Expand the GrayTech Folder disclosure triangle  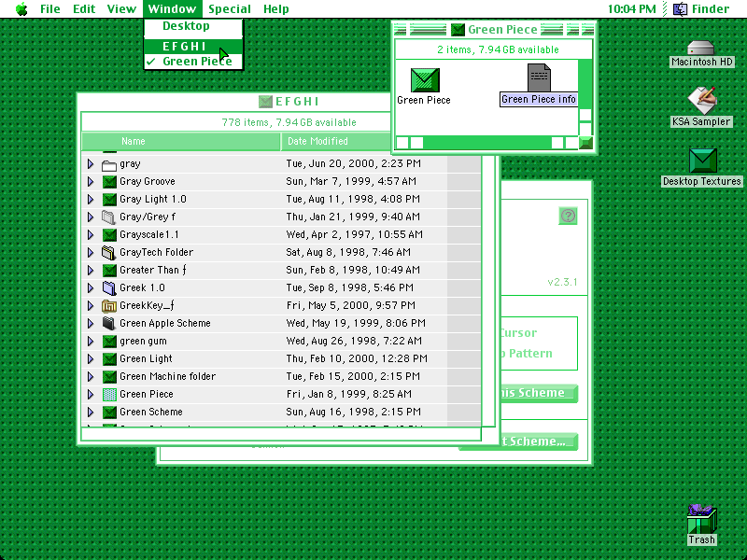91,252
